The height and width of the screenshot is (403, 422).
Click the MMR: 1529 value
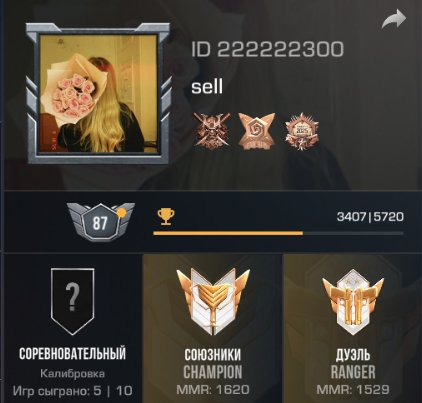pyautogui.click(x=353, y=389)
